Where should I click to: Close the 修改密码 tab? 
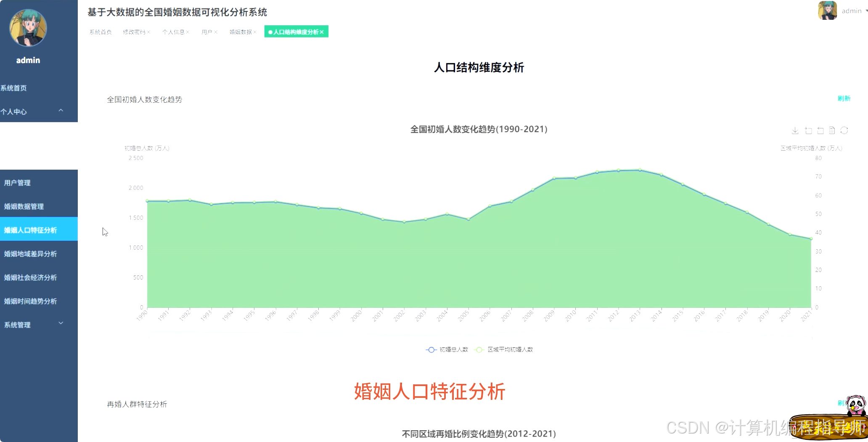coord(148,32)
